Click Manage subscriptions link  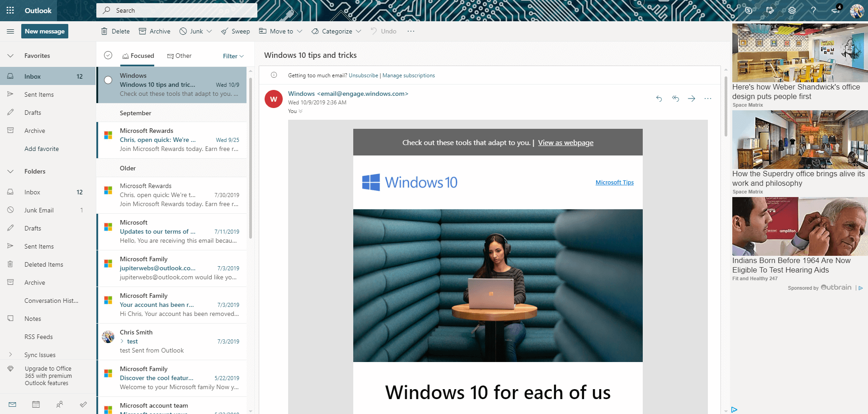coord(408,75)
